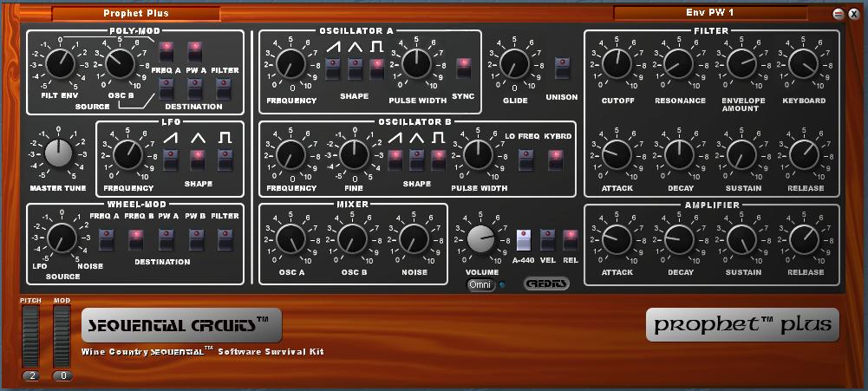The height and width of the screenshot is (391, 868).
Task: Click the Amplifier DECAY knob
Action: [679, 239]
